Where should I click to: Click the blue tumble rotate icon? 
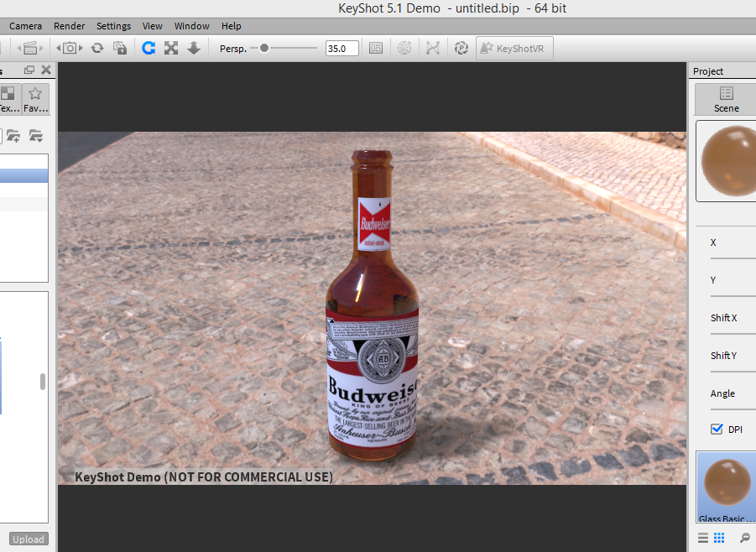(x=149, y=48)
